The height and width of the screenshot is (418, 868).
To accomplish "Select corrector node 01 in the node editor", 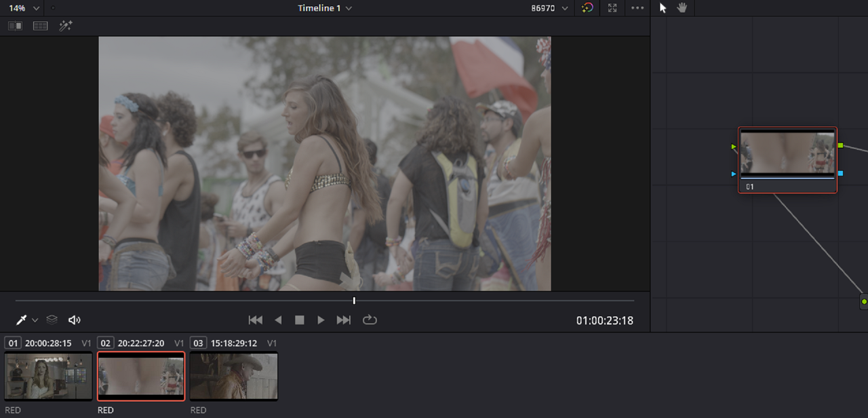I will 787,159.
